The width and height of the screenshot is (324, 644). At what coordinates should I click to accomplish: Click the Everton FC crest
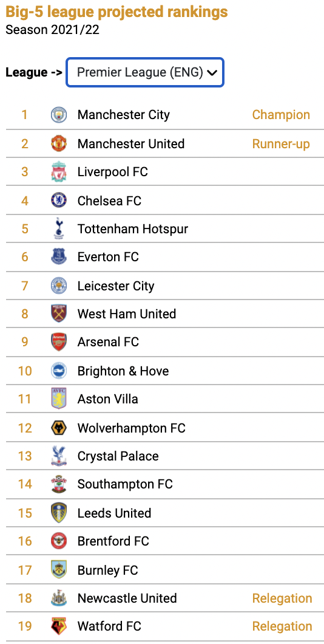pos(59,257)
